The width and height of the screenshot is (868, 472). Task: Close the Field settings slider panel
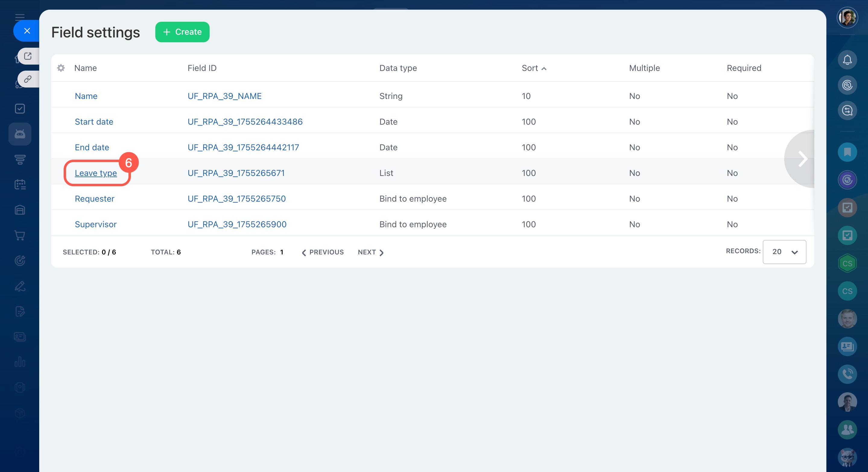point(27,31)
